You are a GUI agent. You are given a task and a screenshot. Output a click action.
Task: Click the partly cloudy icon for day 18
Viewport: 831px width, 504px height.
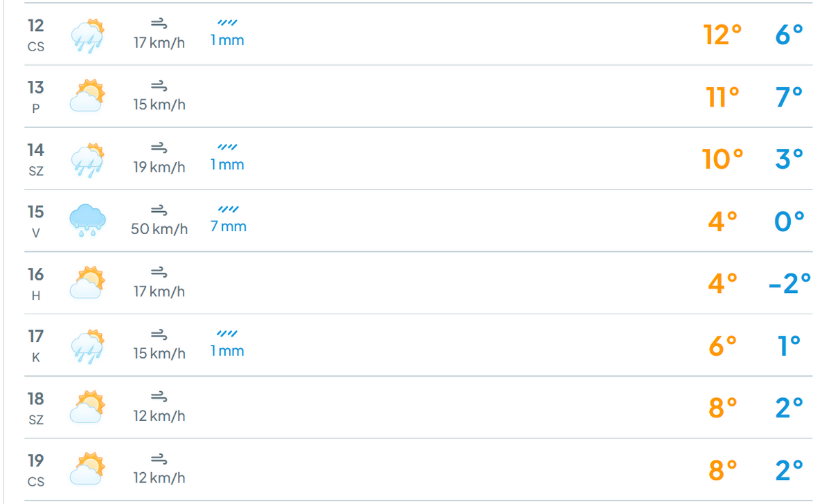point(87,407)
